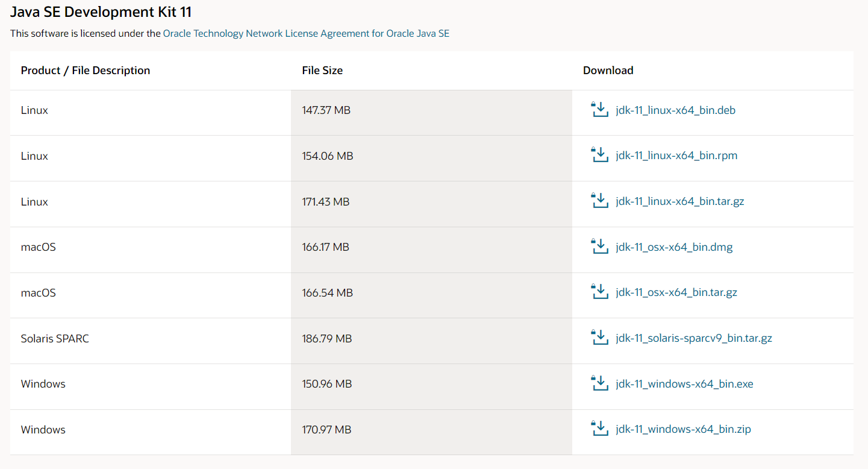Click the 150.96 MB file size cell
This screenshot has width=868, height=469.
[x=431, y=386]
